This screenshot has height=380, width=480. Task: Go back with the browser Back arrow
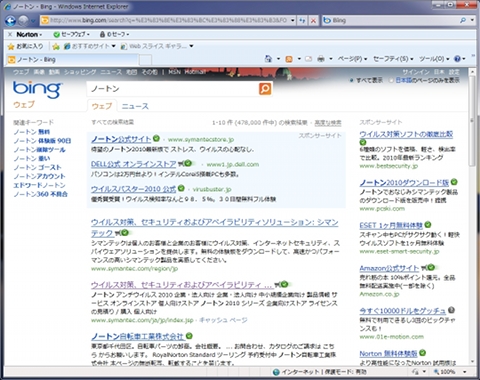click(x=11, y=20)
